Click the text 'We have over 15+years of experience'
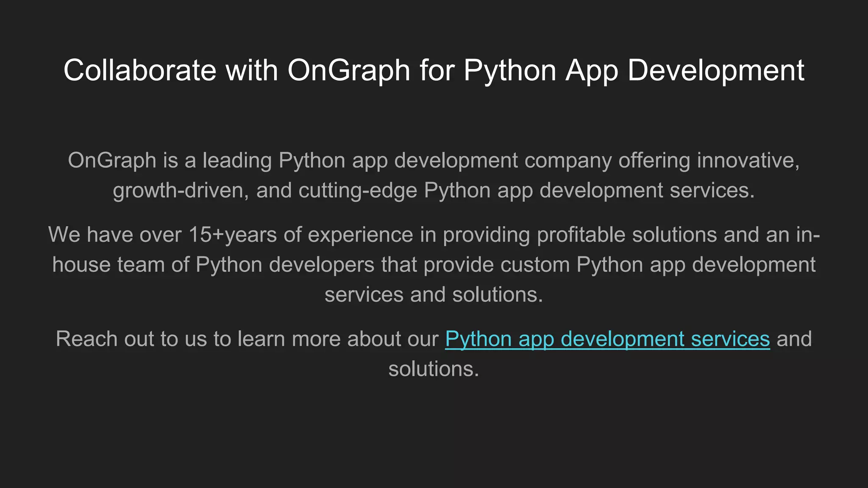 click(231, 235)
